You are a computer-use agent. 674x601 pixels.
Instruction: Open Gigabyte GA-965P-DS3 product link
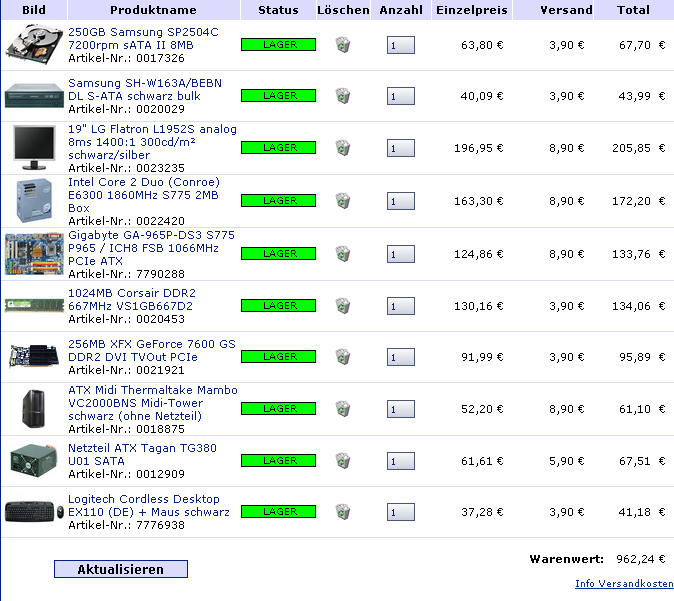[x=151, y=248]
